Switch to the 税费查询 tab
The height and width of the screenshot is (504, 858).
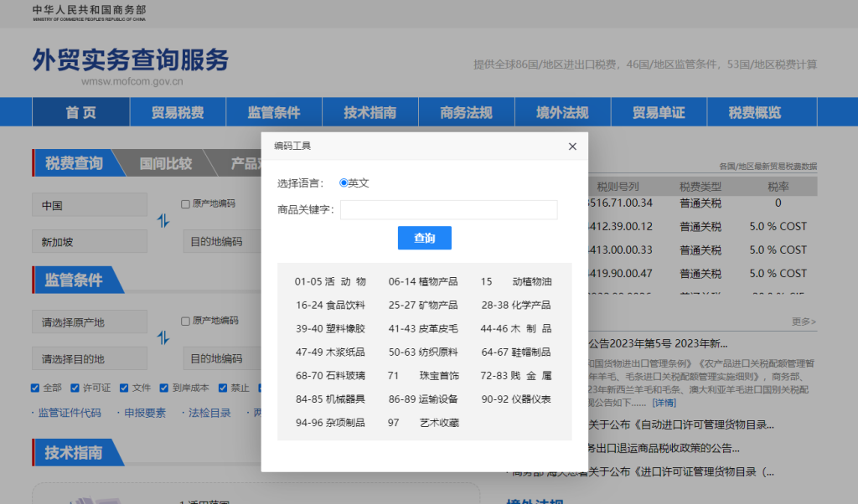click(x=74, y=163)
